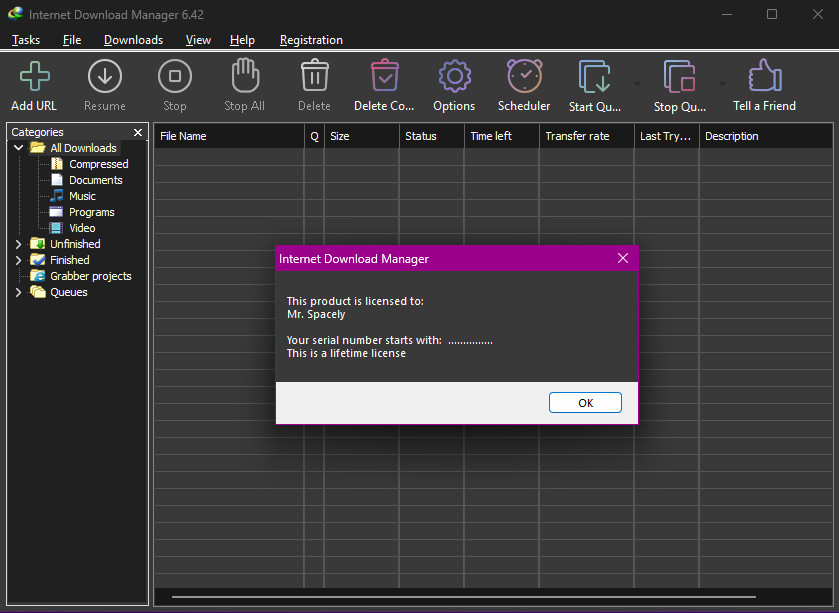The width and height of the screenshot is (839, 613).
Task: Click the Start Queue icon
Action: point(594,77)
